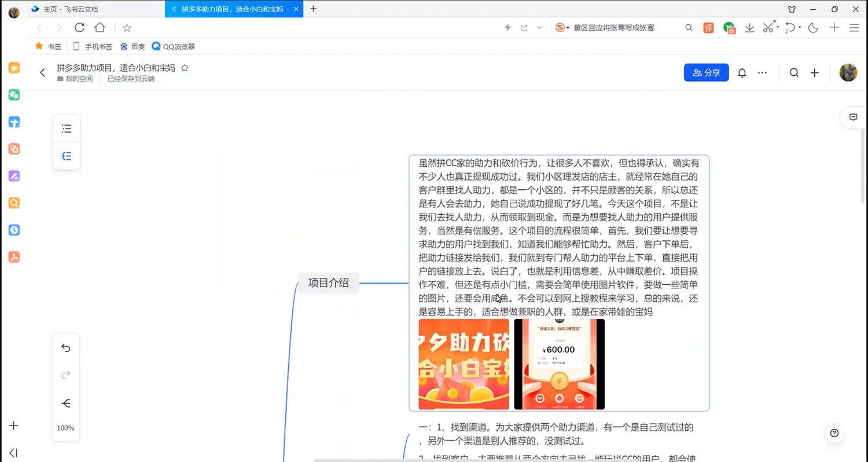Click the 分享 share button
Screen dimensions: 868x462
point(706,72)
